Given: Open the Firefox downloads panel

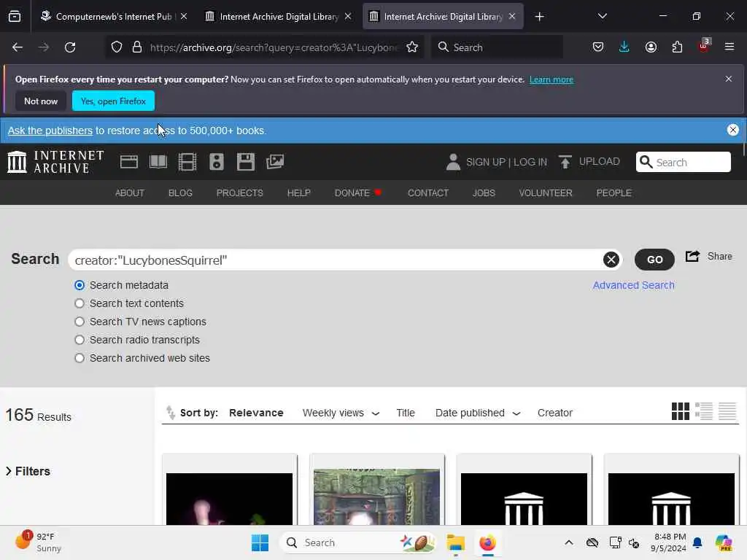Looking at the screenshot, I should click(624, 47).
